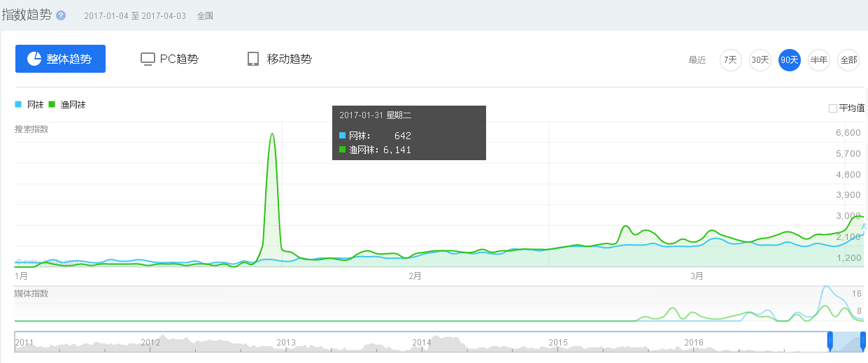Image resolution: width=868 pixels, height=363 pixels.
Task: Click 2015 on the overview timeline
Action: (558, 343)
